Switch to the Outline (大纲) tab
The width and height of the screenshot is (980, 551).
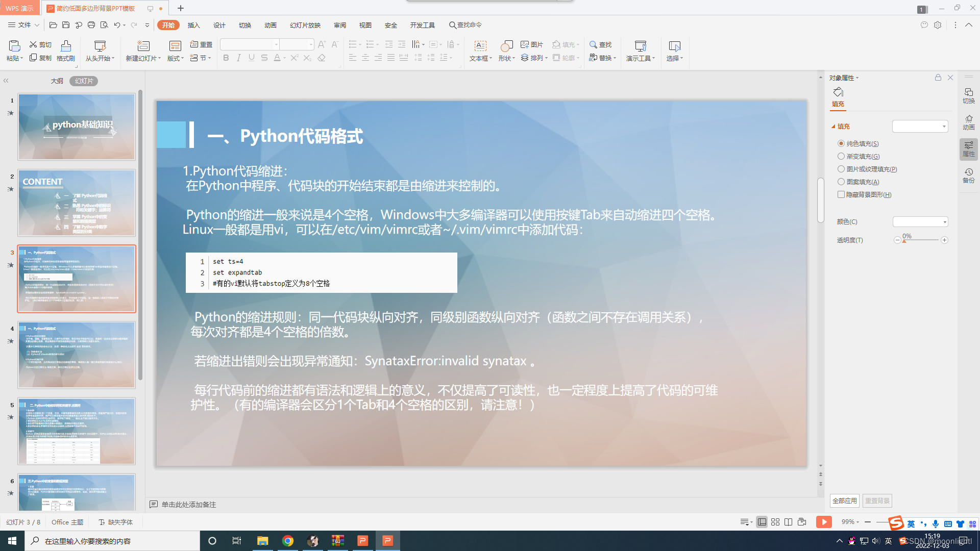57,81
